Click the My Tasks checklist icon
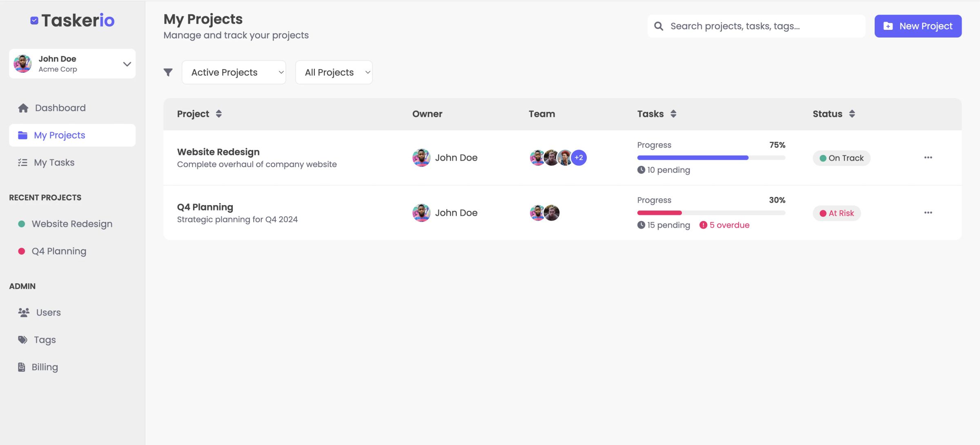The height and width of the screenshot is (445, 980). coord(22,162)
